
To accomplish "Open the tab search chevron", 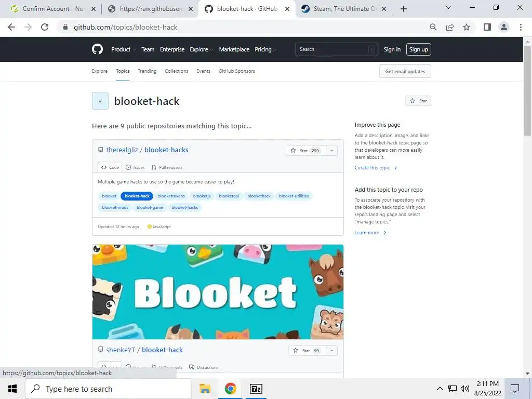I will 448,7.
